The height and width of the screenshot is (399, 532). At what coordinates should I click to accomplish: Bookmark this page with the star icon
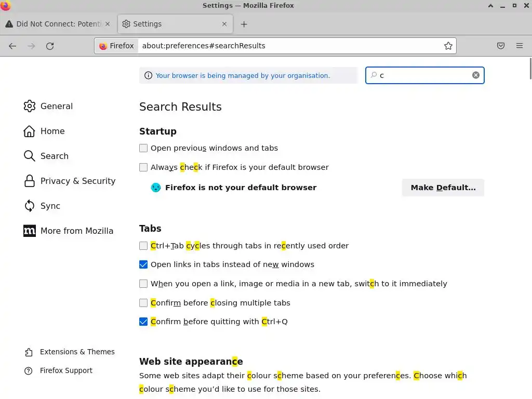click(x=448, y=46)
